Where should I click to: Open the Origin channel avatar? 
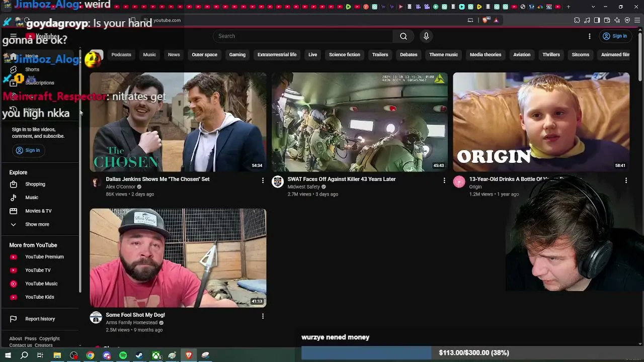[459, 182]
